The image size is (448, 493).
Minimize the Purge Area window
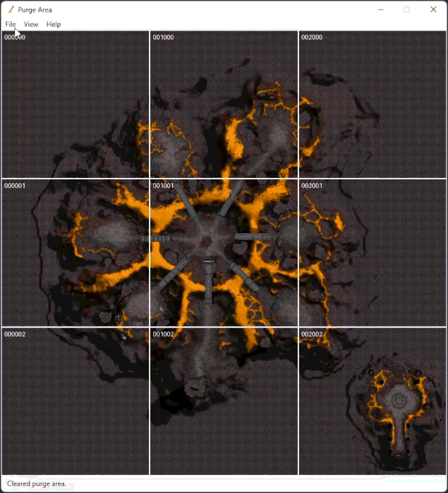click(380, 9)
